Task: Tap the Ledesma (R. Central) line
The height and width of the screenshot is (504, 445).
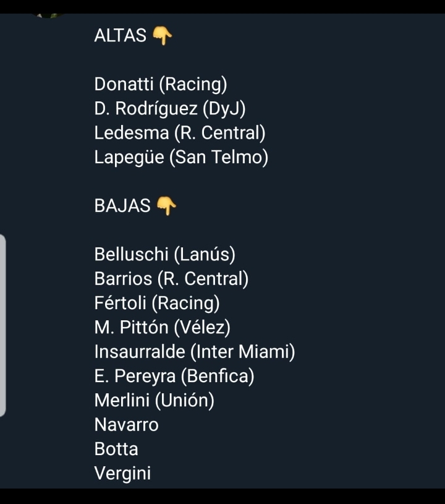Action: [180, 133]
